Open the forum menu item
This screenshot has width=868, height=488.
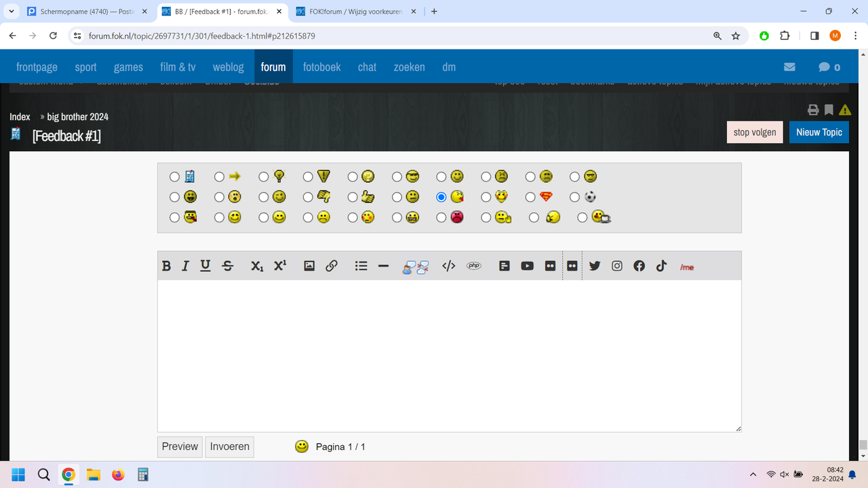point(273,66)
